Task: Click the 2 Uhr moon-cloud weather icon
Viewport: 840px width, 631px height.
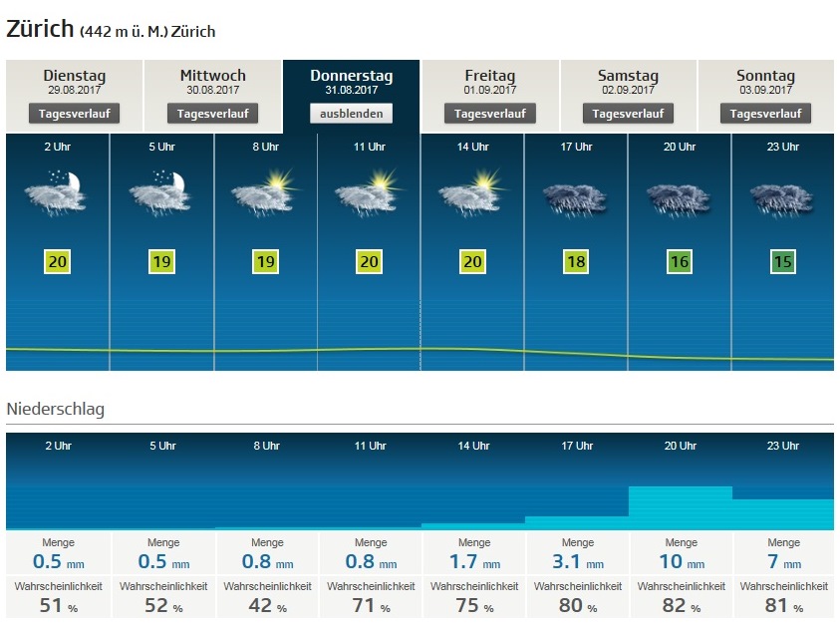Action: [x=56, y=193]
